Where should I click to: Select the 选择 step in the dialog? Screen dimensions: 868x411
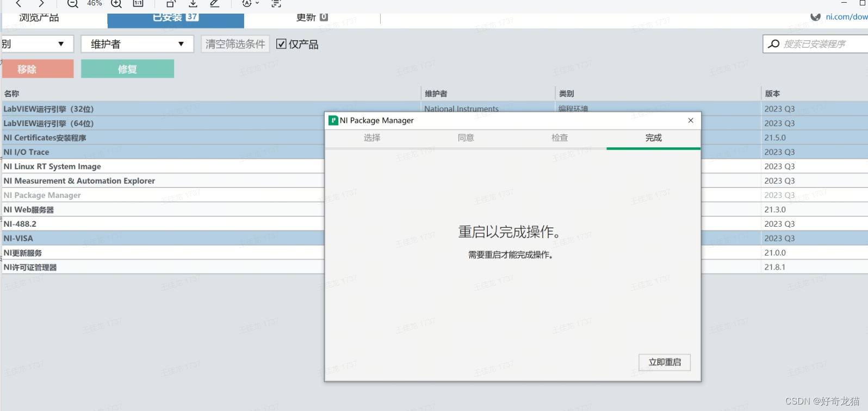point(372,138)
